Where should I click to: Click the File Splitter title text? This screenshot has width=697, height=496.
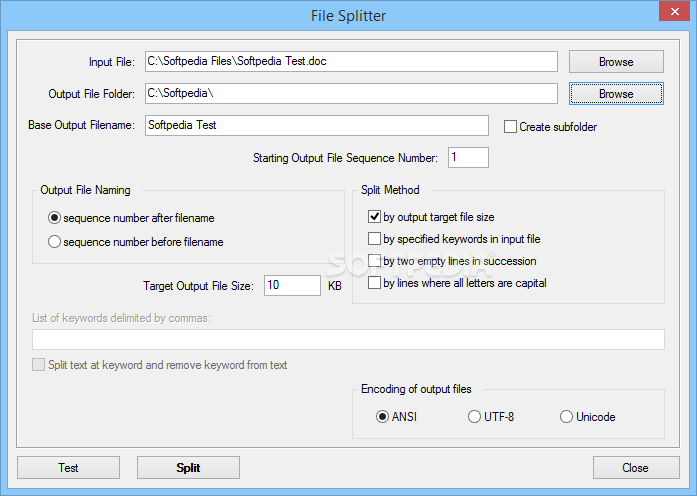coord(348,16)
